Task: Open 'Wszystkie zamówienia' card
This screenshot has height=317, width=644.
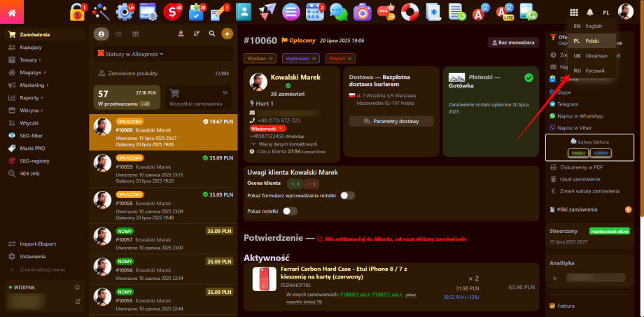Action: (198, 98)
